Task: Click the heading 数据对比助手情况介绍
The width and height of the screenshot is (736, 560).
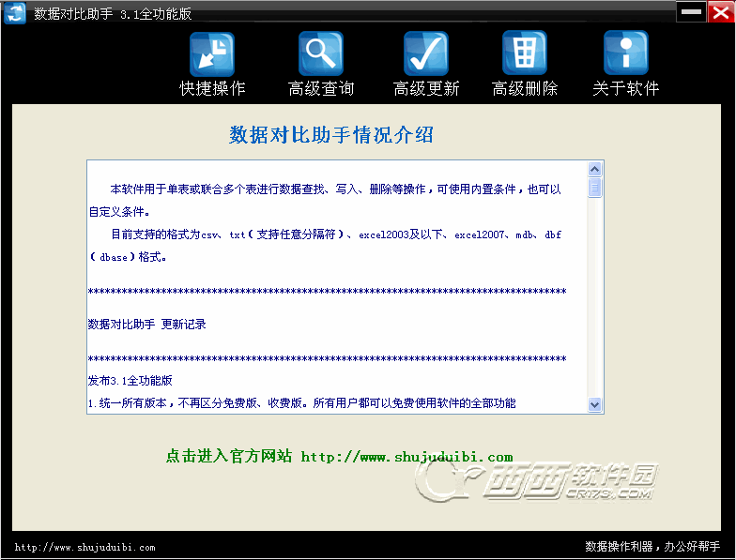Action: click(330, 135)
